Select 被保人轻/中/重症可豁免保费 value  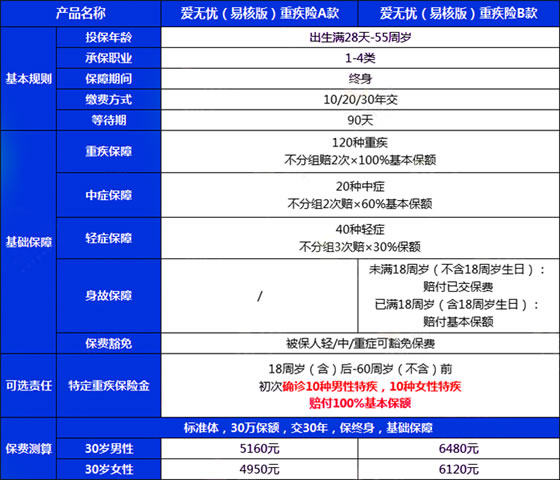point(360,344)
